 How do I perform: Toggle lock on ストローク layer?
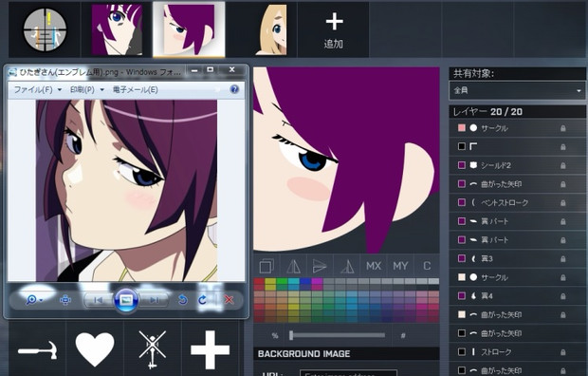[563, 352]
